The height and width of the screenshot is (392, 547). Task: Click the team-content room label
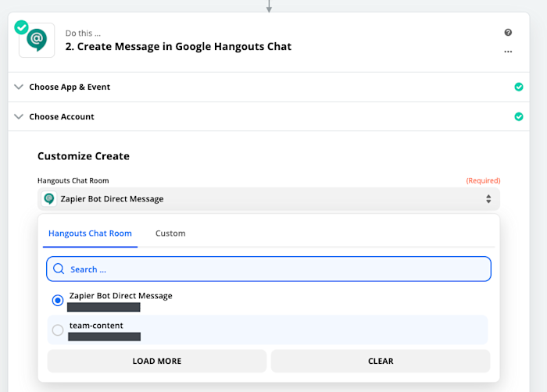[x=96, y=326]
